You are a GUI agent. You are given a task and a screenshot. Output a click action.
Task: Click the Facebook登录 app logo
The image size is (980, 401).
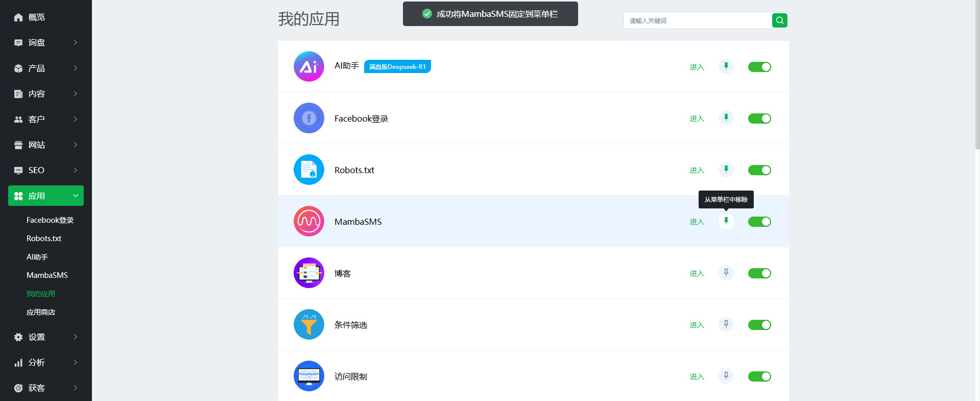309,118
